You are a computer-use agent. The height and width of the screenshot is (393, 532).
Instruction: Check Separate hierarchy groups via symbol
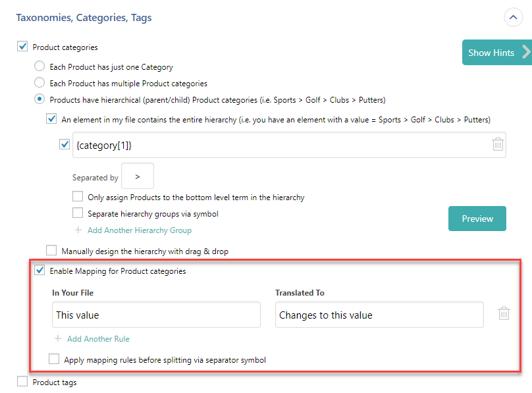click(78, 213)
